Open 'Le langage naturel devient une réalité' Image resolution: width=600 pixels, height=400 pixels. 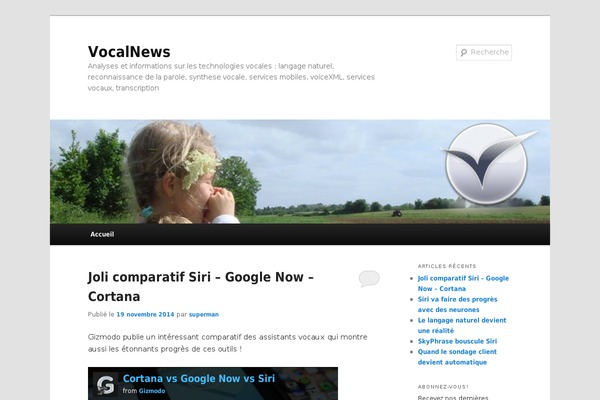point(462,325)
